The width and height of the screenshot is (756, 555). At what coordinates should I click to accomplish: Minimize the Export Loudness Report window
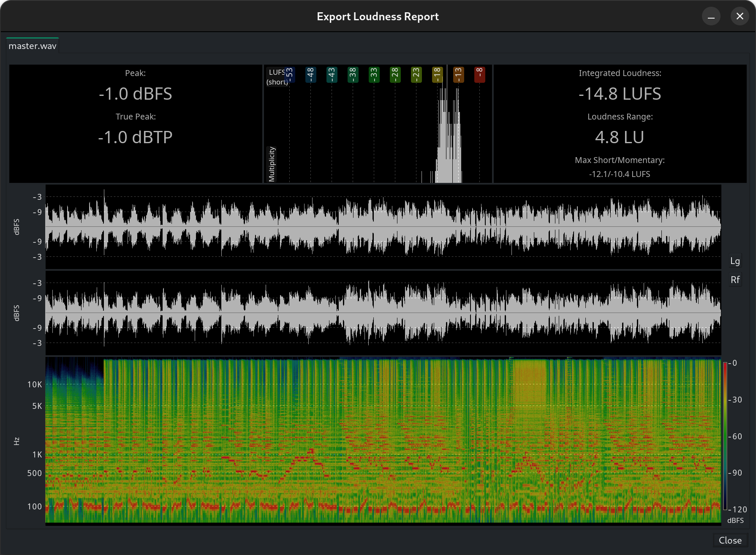coord(711,16)
